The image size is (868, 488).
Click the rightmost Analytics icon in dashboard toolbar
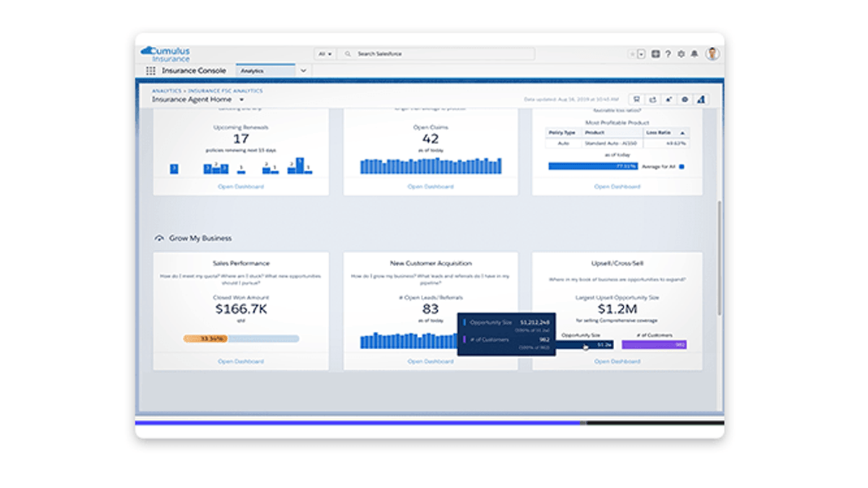click(x=701, y=100)
